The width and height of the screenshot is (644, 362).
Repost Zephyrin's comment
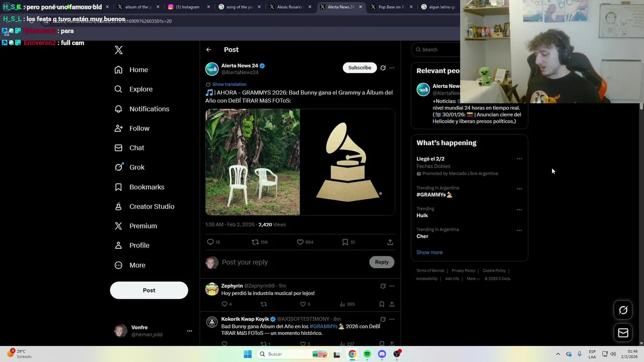(x=264, y=304)
